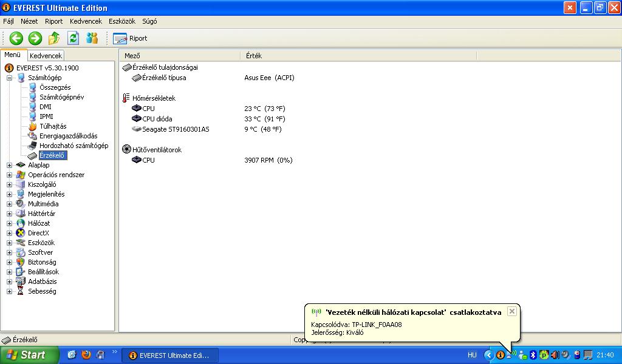Screen dimensions: 622x364
Task: Open Túlhajtás flame icon item
Action: pos(33,126)
